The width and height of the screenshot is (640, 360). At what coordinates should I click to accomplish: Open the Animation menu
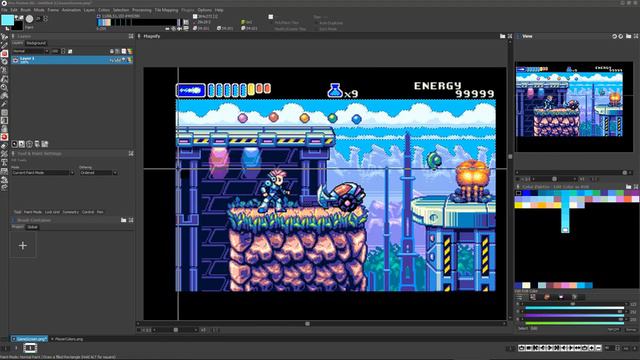(x=71, y=10)
